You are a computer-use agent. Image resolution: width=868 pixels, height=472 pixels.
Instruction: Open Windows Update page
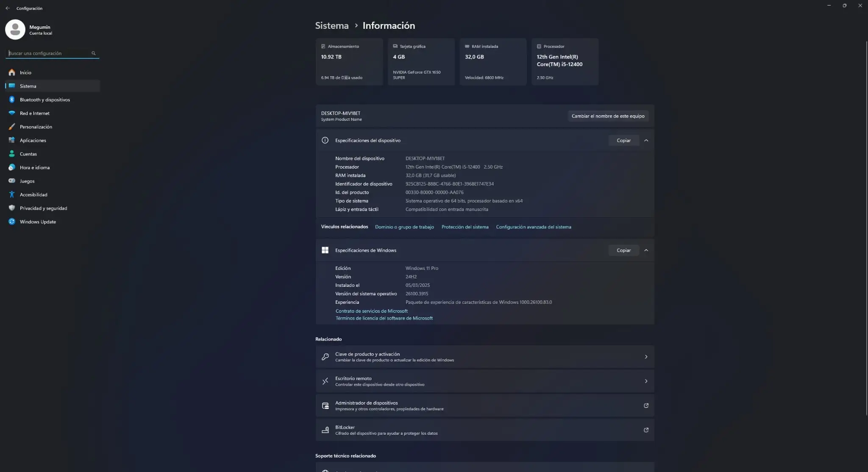[53, 222]
